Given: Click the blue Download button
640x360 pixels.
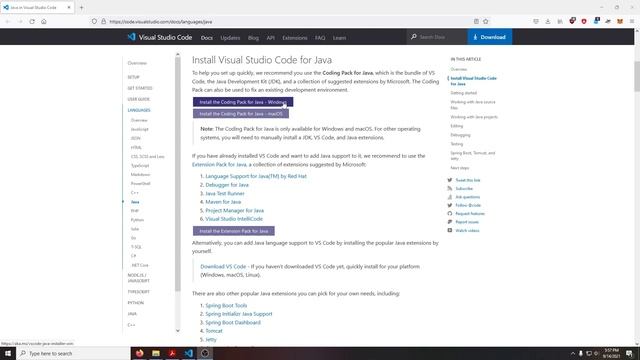Looking at the screenshot, I should tap(490, 37).
